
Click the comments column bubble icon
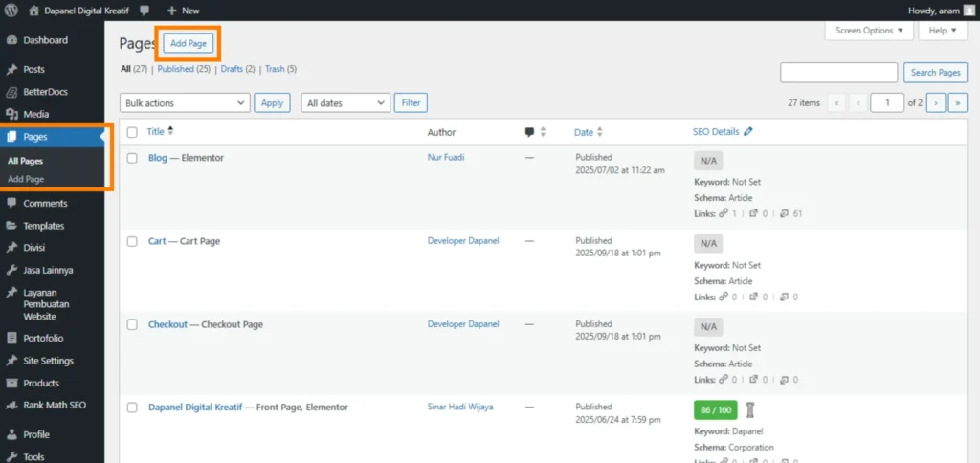click(530, 132)
